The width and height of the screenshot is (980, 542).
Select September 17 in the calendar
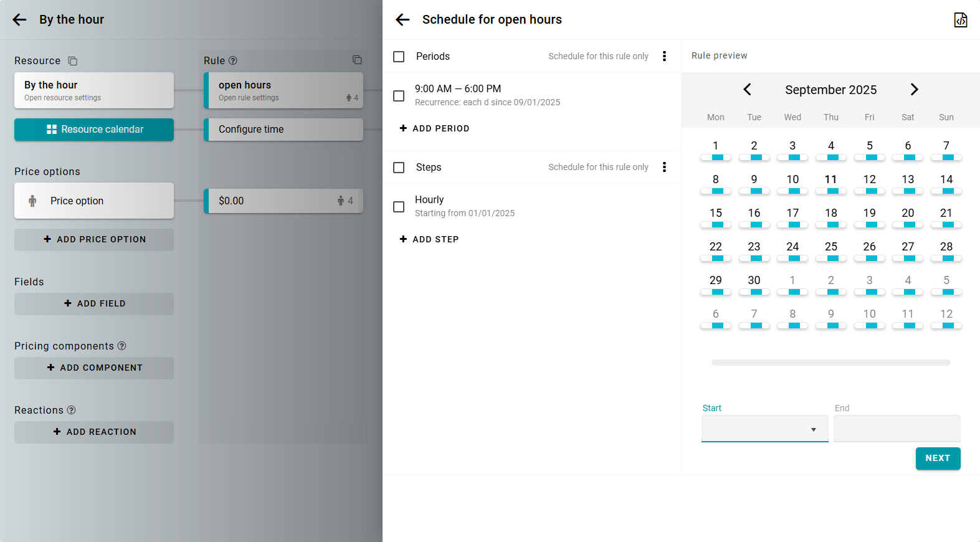pyautogui.click(x=792, y=214)
